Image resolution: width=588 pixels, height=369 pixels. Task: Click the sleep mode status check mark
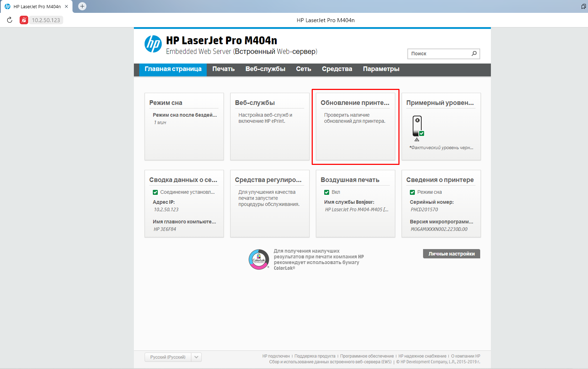412,192
